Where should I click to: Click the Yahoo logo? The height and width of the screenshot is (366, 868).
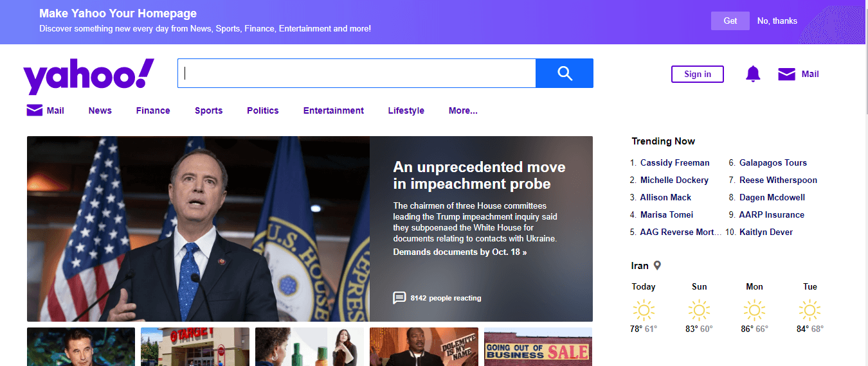[89, 76]
